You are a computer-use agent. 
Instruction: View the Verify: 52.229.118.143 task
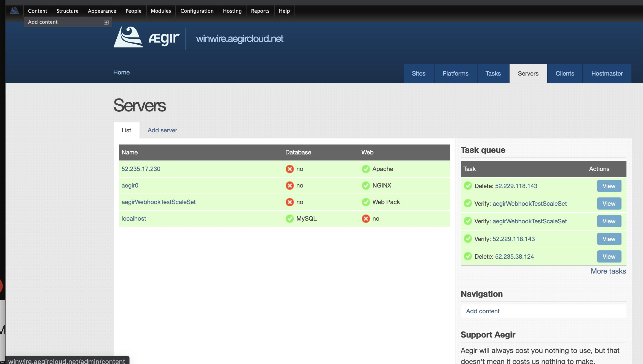(609, 239)
